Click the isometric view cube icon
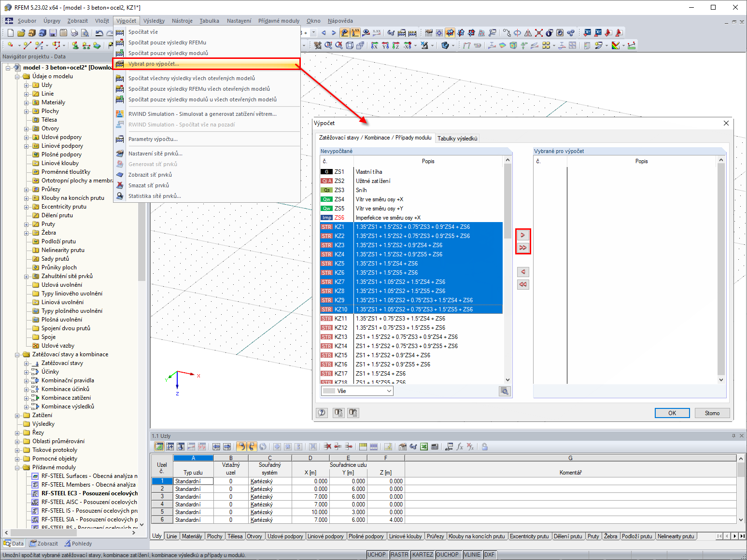The height and width of the screenshot is (560, 747). pyautogui.click(x=350, y=45)
